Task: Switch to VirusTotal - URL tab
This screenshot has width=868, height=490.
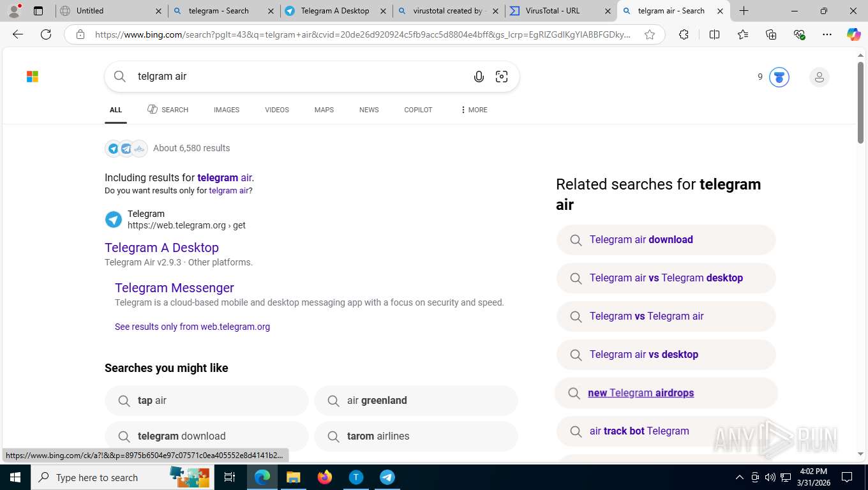Action: pos(560,11)
